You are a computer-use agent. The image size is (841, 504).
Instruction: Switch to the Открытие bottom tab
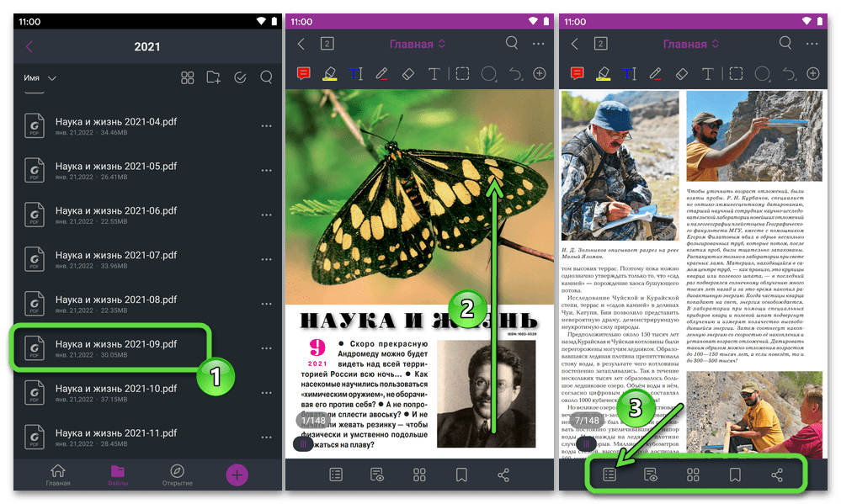(x=177, y=475)
